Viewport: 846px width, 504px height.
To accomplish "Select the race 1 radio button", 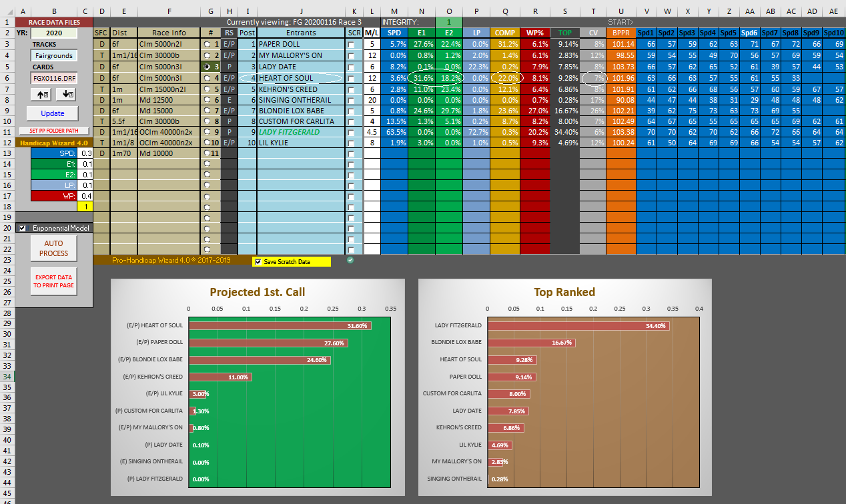I will (x=207, y=44).
